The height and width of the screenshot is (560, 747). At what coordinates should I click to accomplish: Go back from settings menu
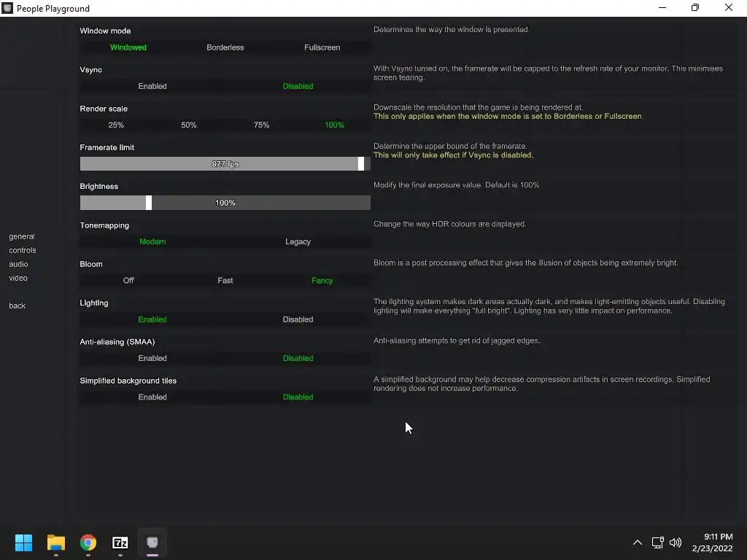click(x=18, y=306)
